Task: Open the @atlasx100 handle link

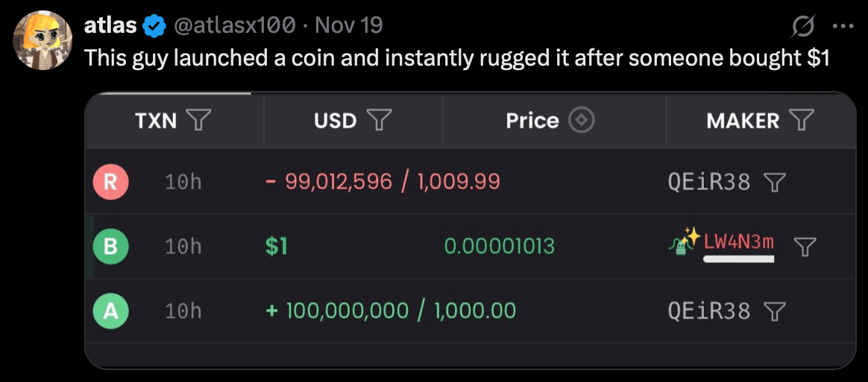Action: [234, 25]
